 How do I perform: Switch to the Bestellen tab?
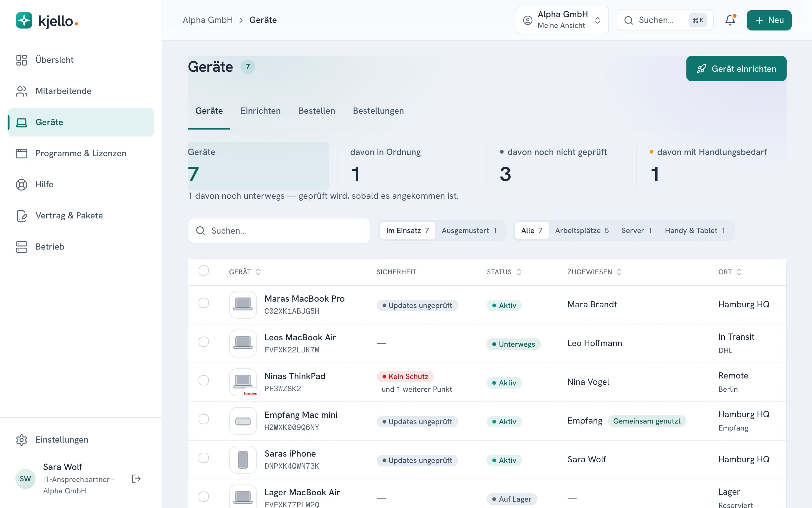[317, 111]
